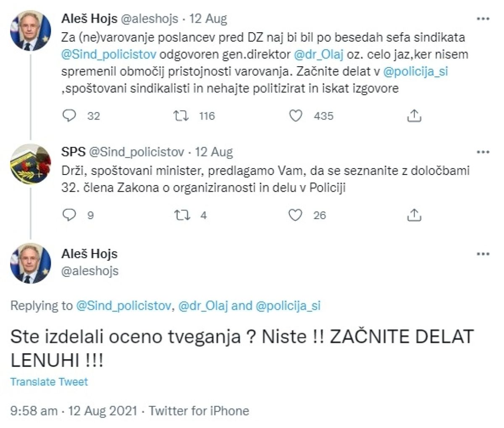Open @policija_si in Replying to line
The width and height of the screenshot is (504, 428).
(288, 305)
